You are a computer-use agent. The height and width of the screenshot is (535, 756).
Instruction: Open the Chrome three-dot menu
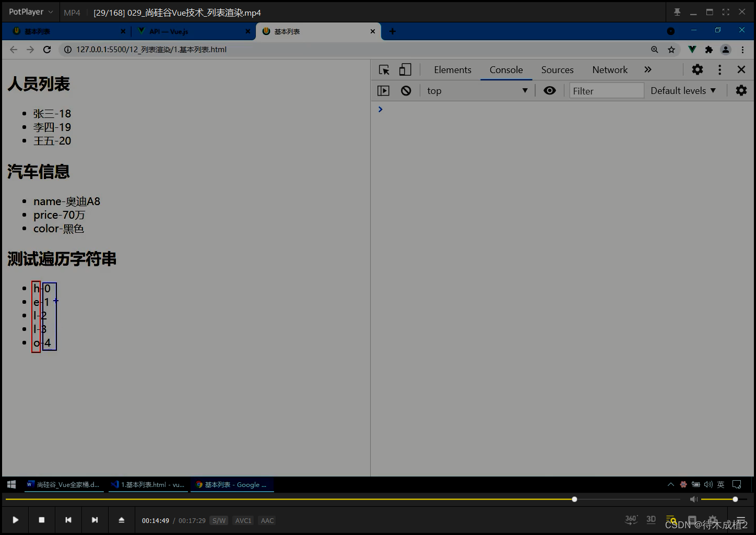point(742,50)
